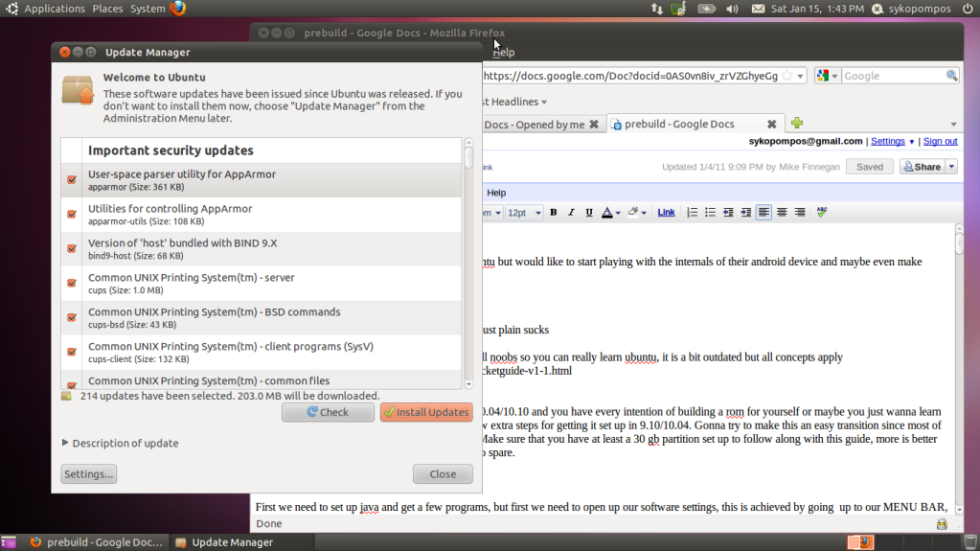Switch to prebuild - Google Docs taskbar item

[97, 542]
